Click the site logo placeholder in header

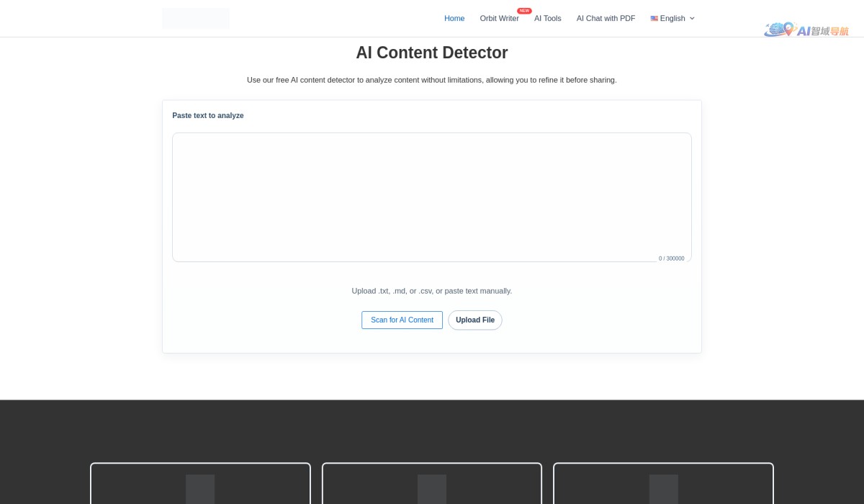pos(195,19)
